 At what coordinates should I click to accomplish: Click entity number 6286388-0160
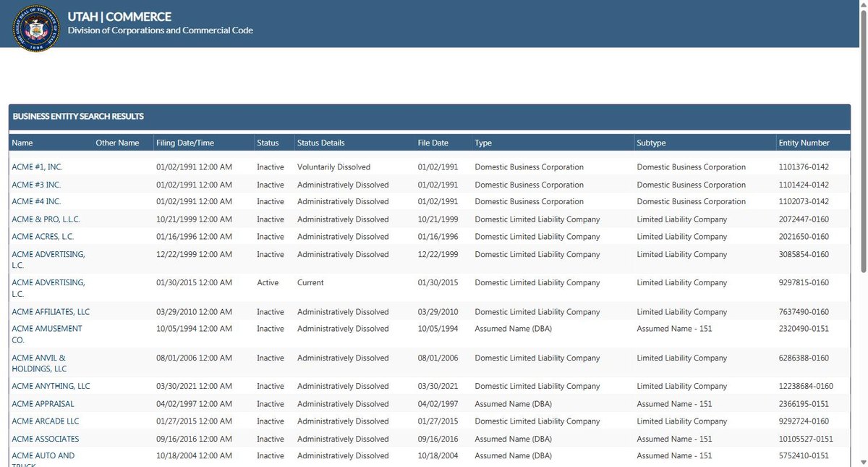[x=804, y=358]
